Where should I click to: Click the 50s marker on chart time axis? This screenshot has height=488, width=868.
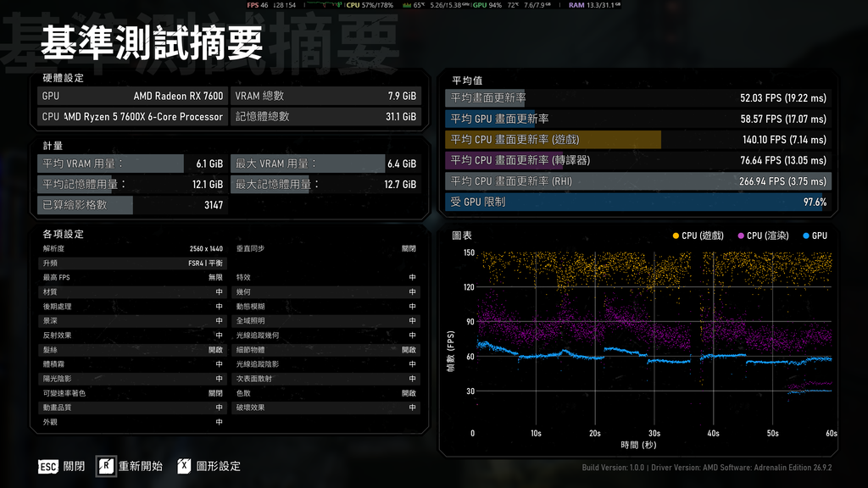point(773,434)
